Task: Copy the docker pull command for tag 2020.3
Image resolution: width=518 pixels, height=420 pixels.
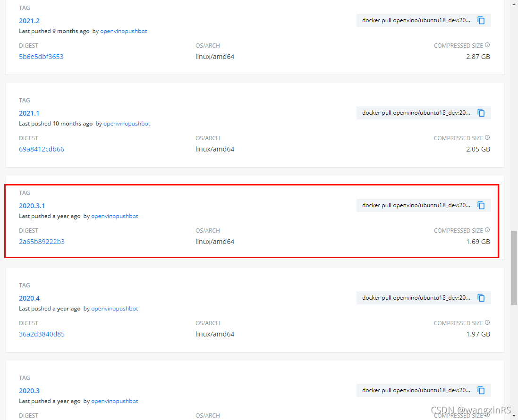Action: pos(481,390)
